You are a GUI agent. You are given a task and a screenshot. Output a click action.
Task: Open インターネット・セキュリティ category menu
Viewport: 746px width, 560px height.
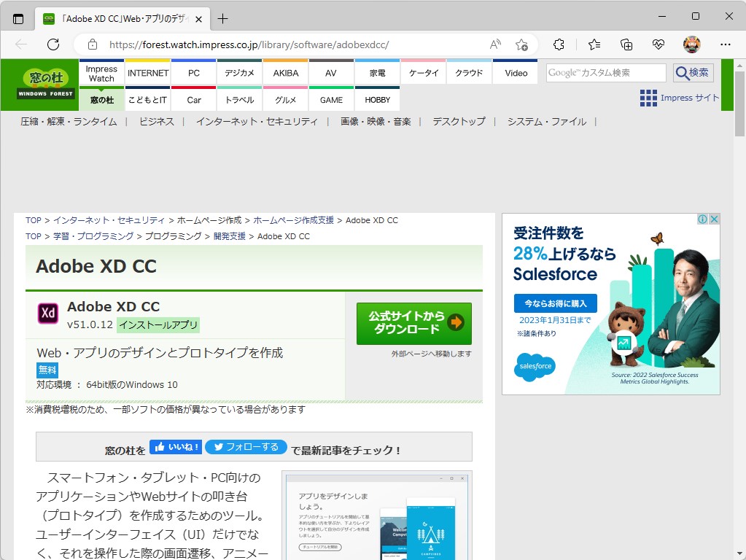click(257, 122)
